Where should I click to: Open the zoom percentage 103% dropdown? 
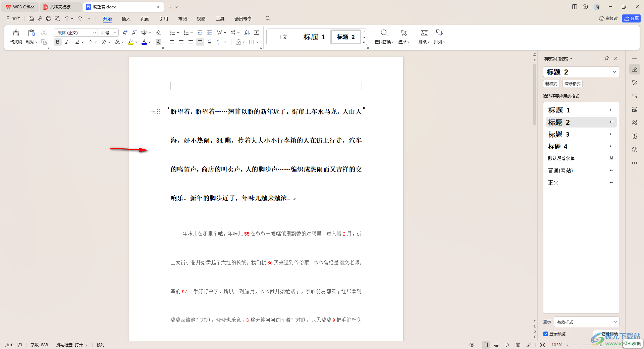tap(567, 345)
